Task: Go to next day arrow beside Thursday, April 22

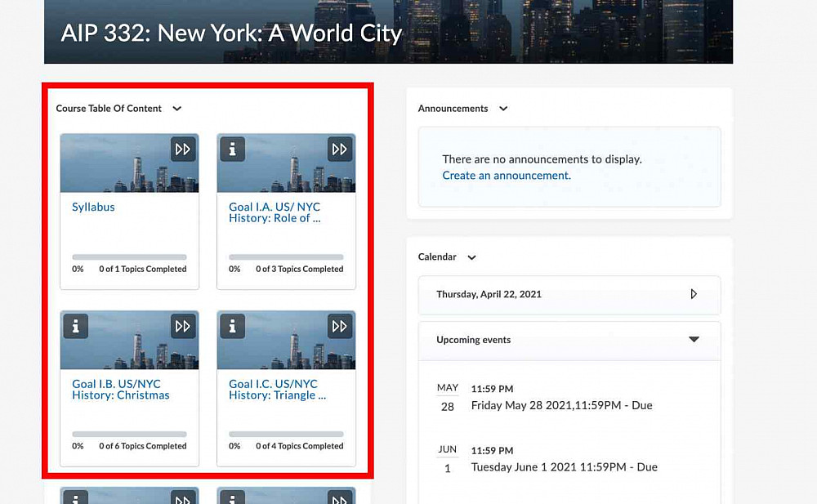Action: pos(694,294)
